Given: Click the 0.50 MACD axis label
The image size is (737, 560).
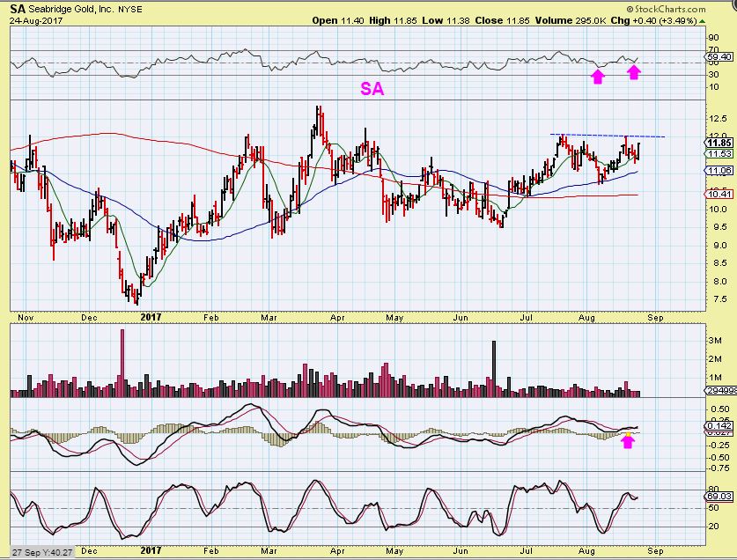Looking at the screenshot, I should click(719, 409).
